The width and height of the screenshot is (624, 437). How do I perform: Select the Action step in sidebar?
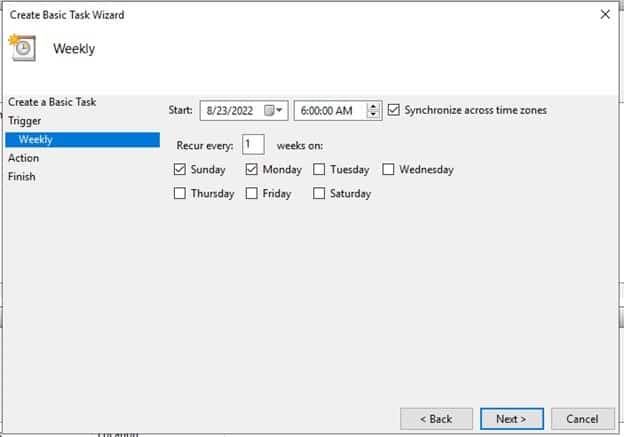[x=24, y=158]
